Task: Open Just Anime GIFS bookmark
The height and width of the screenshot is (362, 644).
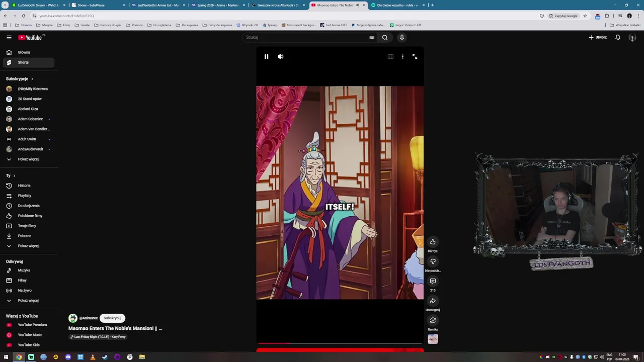Action: 333,25
